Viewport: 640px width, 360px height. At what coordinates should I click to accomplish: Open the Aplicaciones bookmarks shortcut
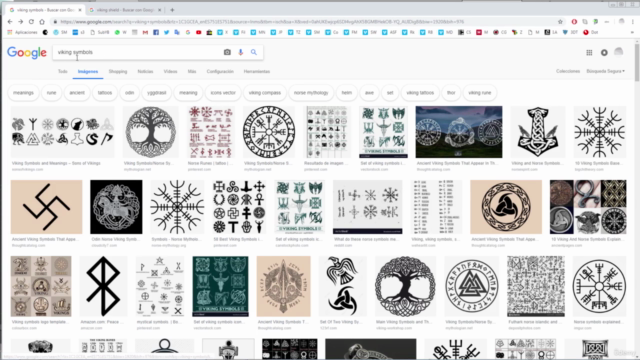click(x=22, y=32)
